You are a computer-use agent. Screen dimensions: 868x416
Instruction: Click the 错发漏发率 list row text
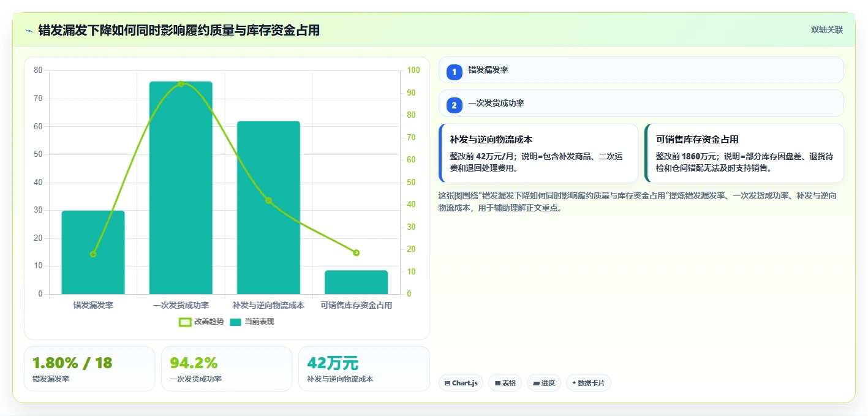[x=488, y=70]
